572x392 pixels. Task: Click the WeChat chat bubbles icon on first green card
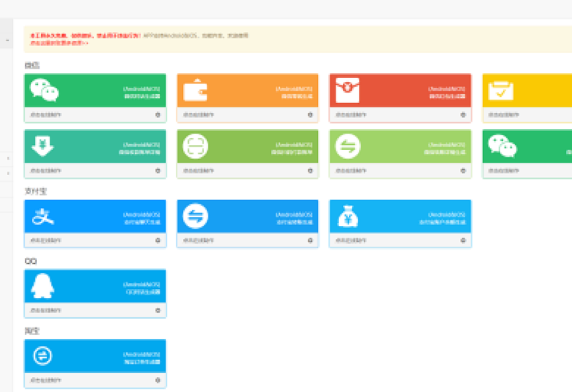click(x=44, y=91)
